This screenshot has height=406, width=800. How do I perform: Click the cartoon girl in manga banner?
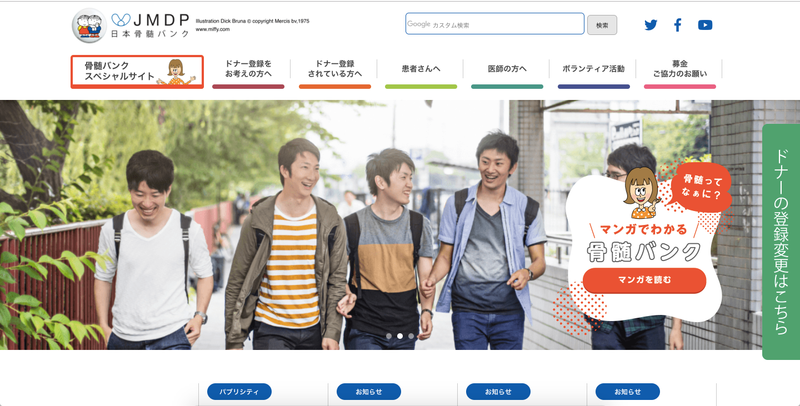pos(641,192)
